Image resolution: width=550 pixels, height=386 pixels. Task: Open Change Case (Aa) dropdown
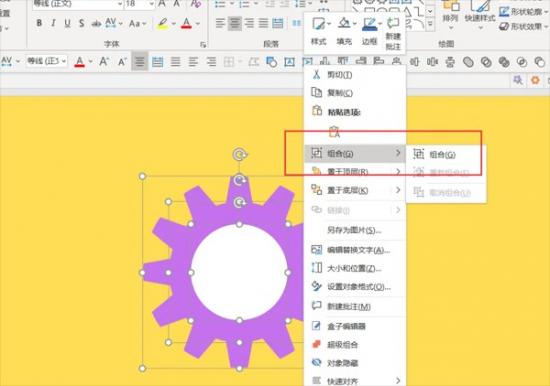click(137, 24)
